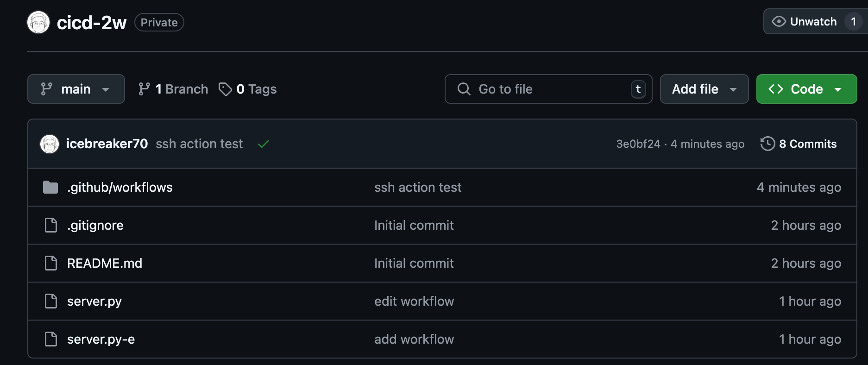Click the green commit status checkmark

click(264, 144)
